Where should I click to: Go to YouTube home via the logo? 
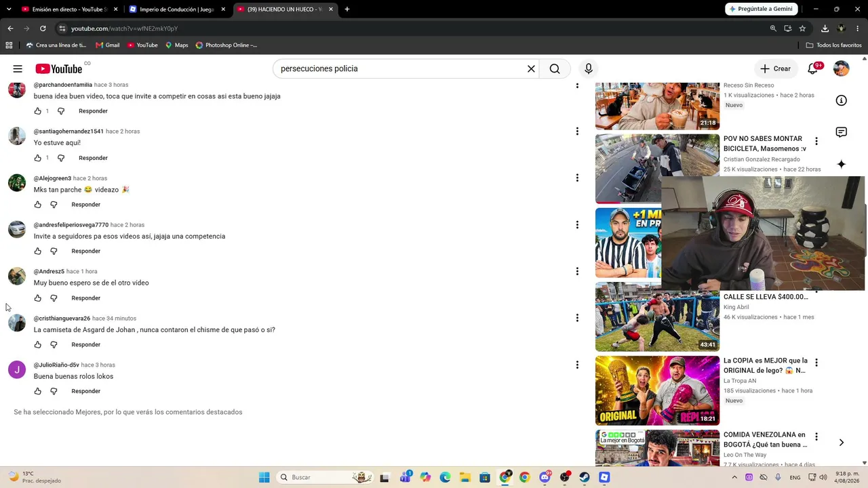click(59, 68)
